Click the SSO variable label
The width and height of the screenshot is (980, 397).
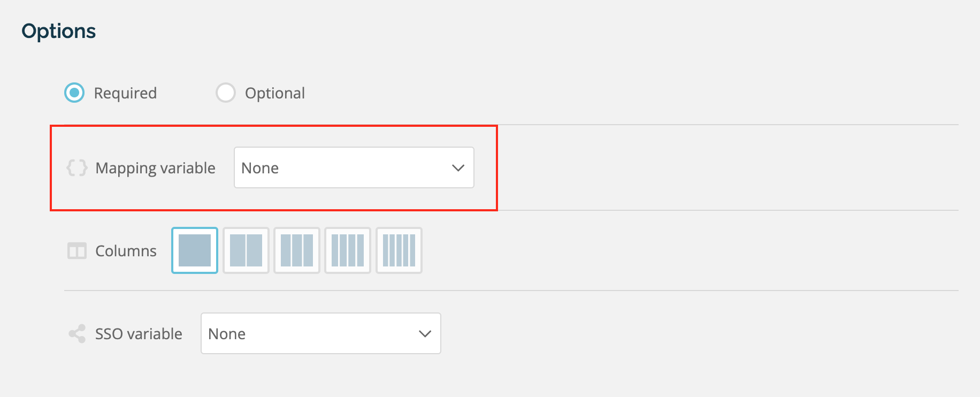[139, 334]
